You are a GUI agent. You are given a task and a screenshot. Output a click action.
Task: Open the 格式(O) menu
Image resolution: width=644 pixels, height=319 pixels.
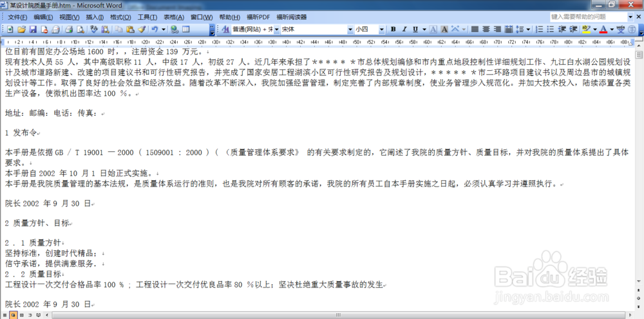click(x=120, y=17)
